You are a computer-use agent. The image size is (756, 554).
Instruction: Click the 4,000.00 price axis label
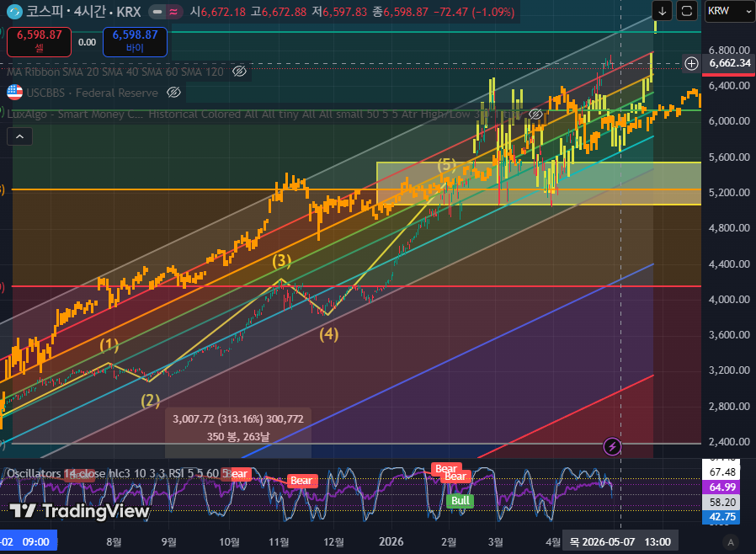729,300
